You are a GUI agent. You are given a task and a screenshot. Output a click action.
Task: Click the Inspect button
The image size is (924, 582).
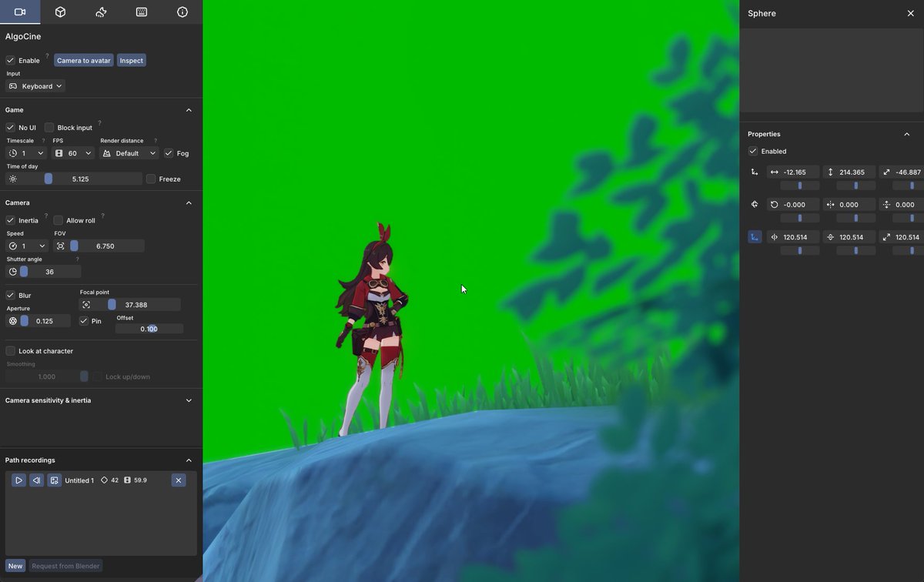click(x=132, y=60)
